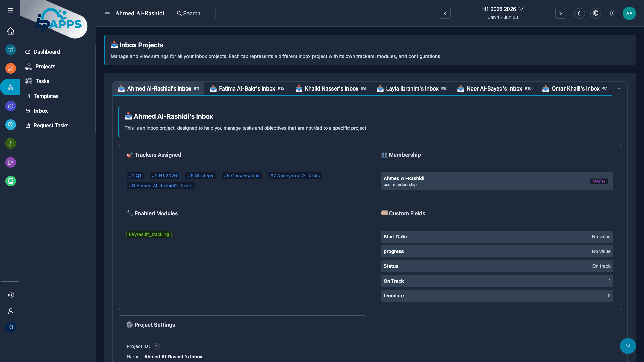
Task: Show more inbox tabs via the ellipsis
Action: pyautogui.click(x=620, y=88)
